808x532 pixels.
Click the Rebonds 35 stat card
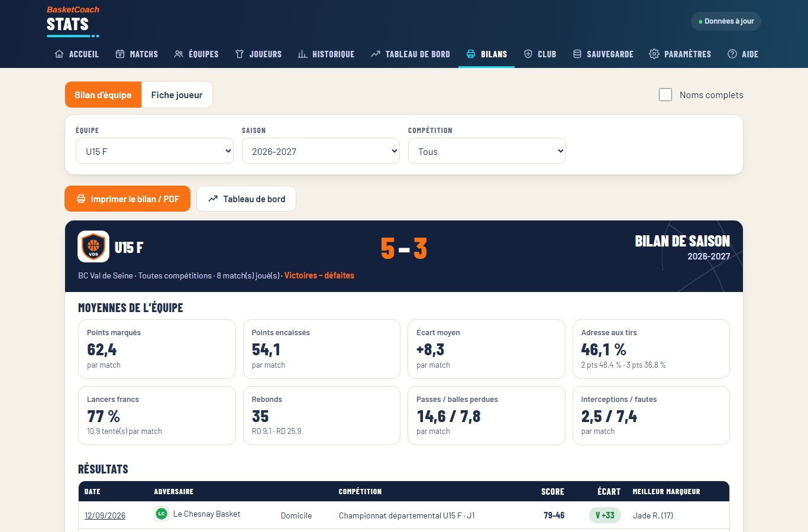[x=322, y=416]
